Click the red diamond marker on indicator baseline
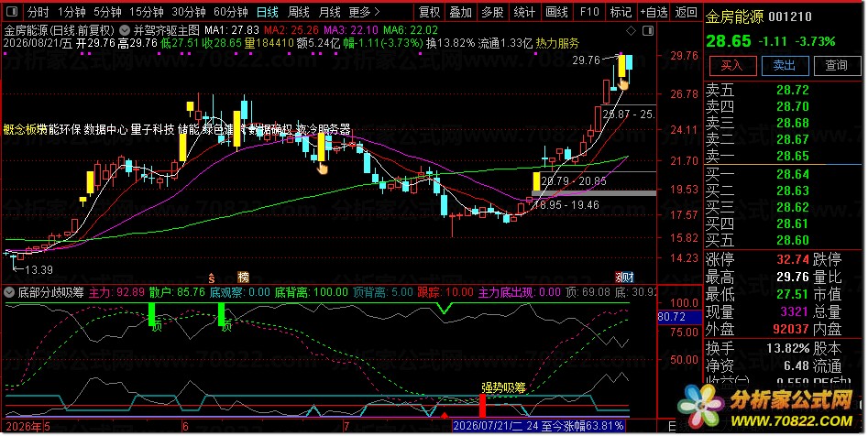The image size is (868, 436). [x=444, y=416]
